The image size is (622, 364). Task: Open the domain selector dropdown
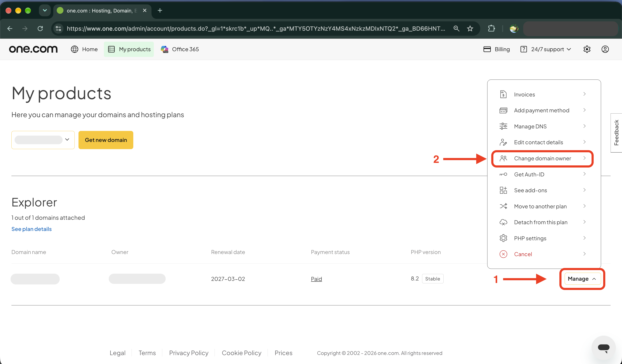tap(43, 140)
